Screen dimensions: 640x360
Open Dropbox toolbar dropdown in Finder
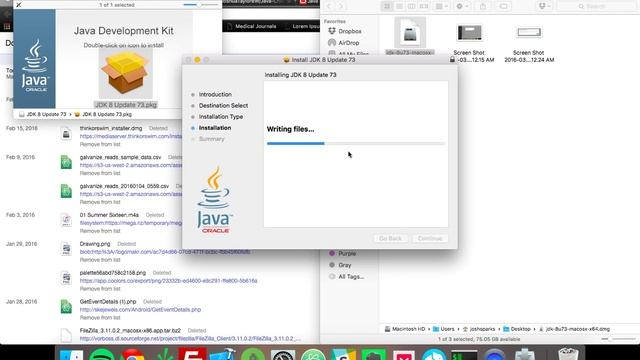pos(544,6)
